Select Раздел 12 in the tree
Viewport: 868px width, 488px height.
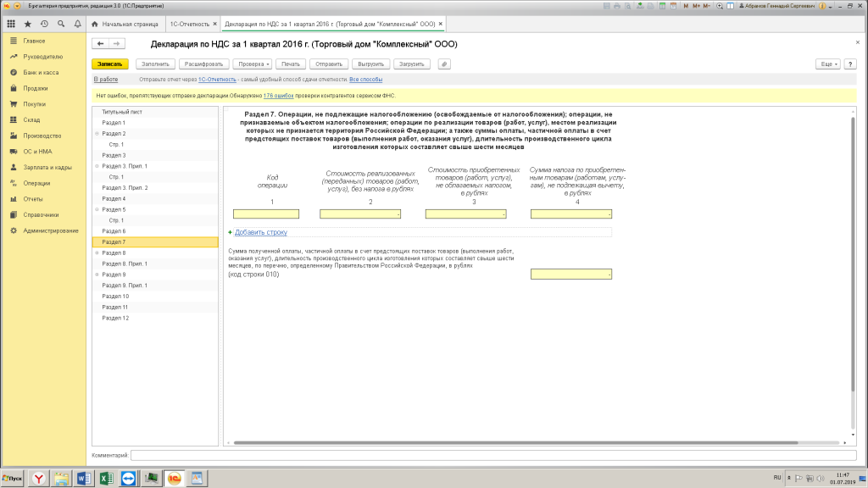[x=155, y=319]
